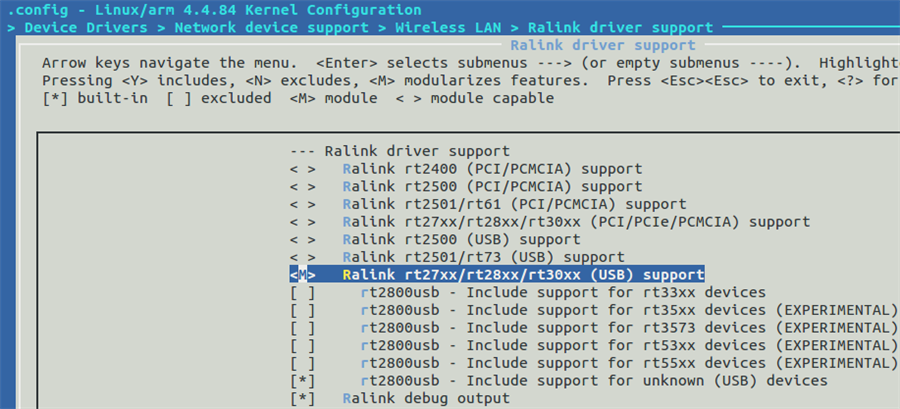900x409 pixels.
Task: Go to Network device support breadcrumb
Action: tap(271, 28)
